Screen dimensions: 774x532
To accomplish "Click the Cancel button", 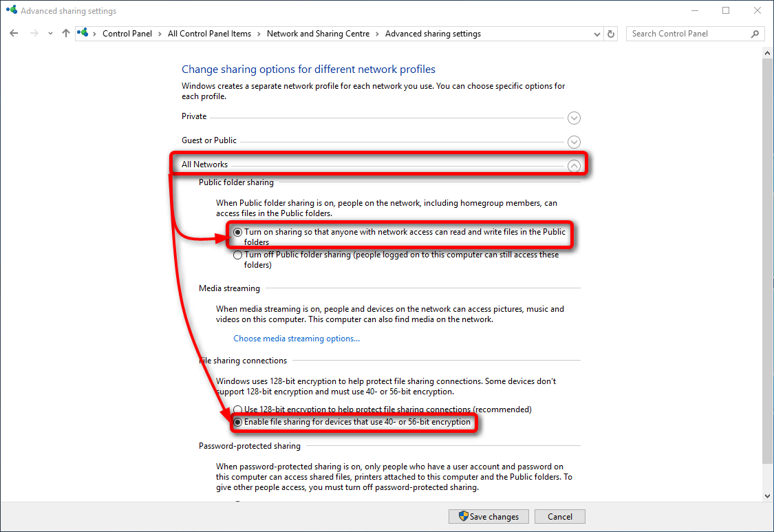I will [560, 516].
